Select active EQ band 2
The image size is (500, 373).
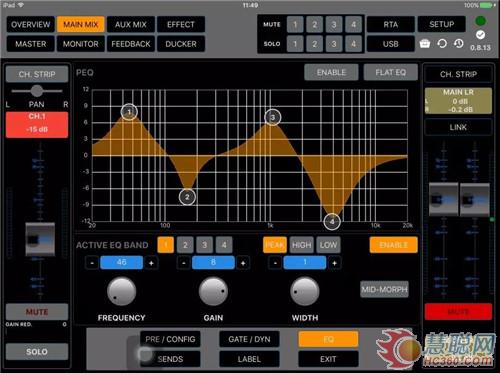pyautogui.click(x=185, y=245)
